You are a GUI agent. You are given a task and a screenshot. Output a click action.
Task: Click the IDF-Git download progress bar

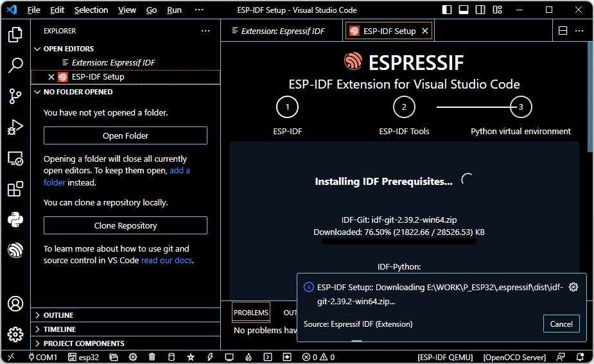pos(399,241)
